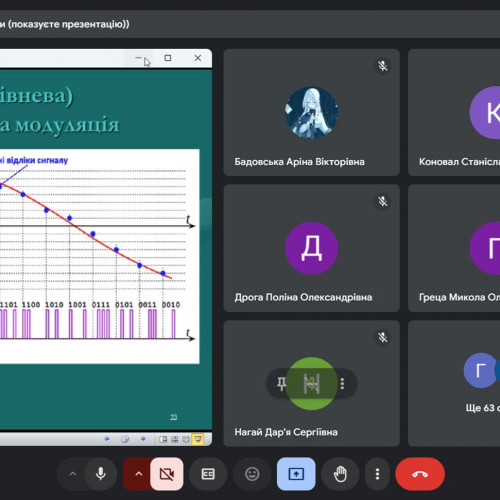This screenshot has height=500, width=500.
Task: Open the emoji reactions panel
Action: pos(252,474)
